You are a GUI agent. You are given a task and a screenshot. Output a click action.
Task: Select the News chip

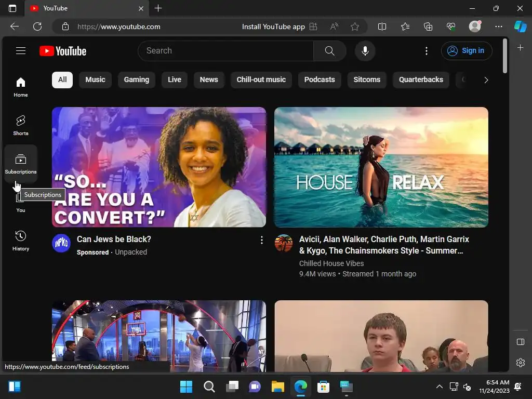tap(209, 79)
